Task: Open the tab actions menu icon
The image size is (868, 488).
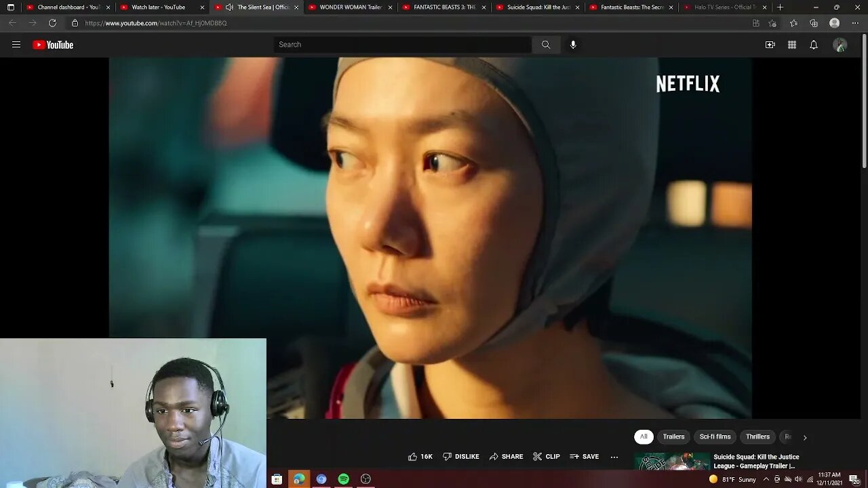Action: point(10,7)
